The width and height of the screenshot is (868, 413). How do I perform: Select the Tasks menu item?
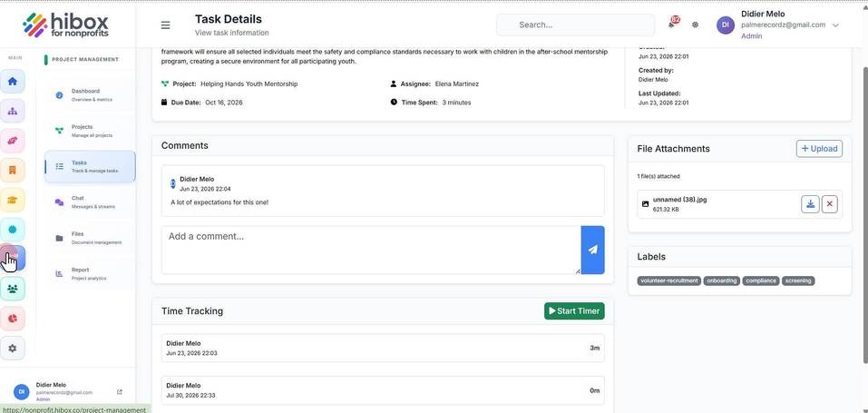click(x=90, y=166)
